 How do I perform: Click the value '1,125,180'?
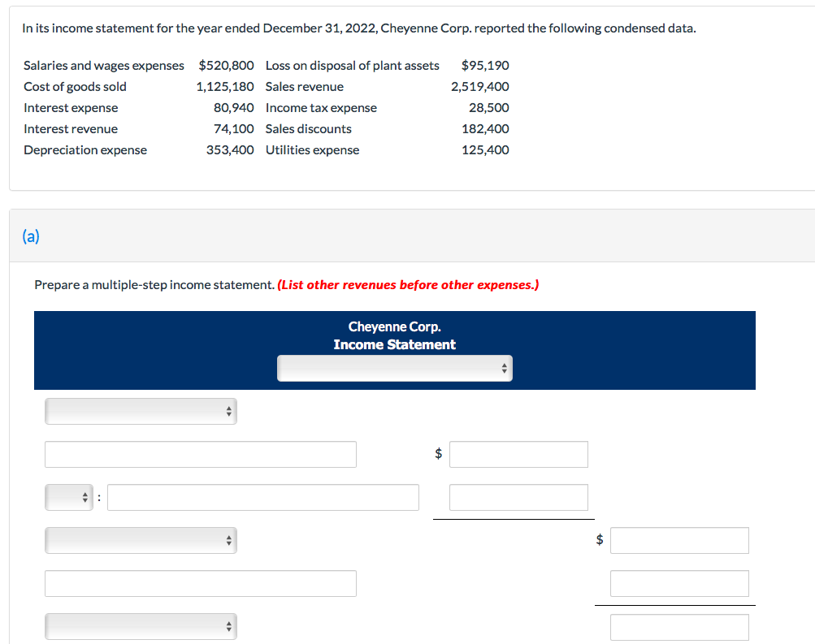tap(225, 87)
